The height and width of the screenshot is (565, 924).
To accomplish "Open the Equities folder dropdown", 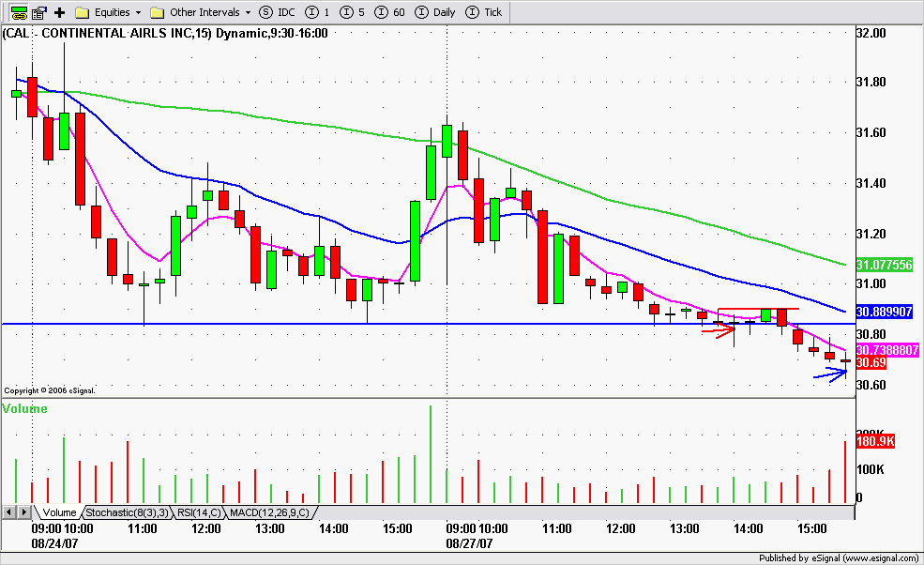I will pyautogui.click(x=109, y=12).
